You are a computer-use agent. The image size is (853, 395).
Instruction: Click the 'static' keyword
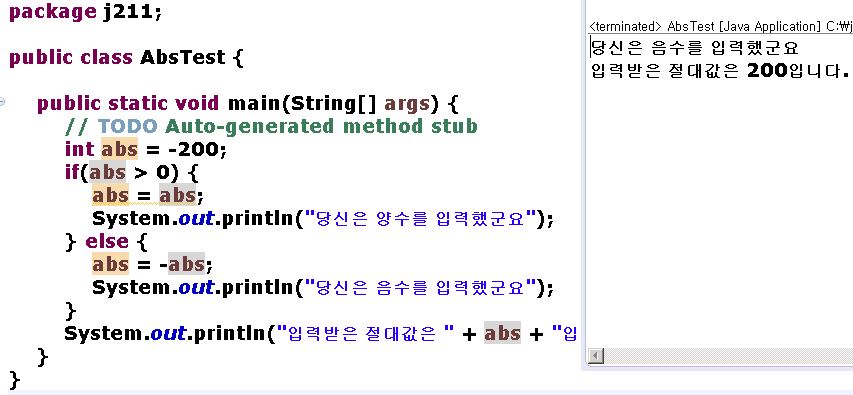(x=138, y=102)
